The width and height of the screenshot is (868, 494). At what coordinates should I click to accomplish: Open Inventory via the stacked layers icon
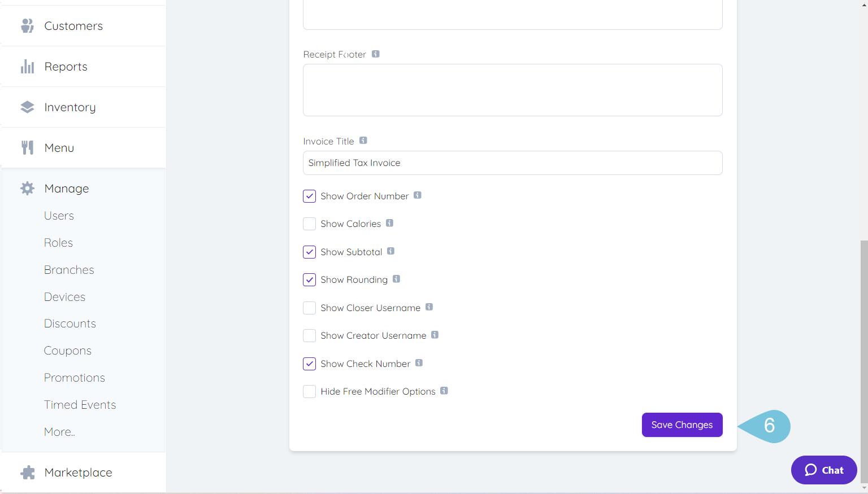[x=27, y=107]
